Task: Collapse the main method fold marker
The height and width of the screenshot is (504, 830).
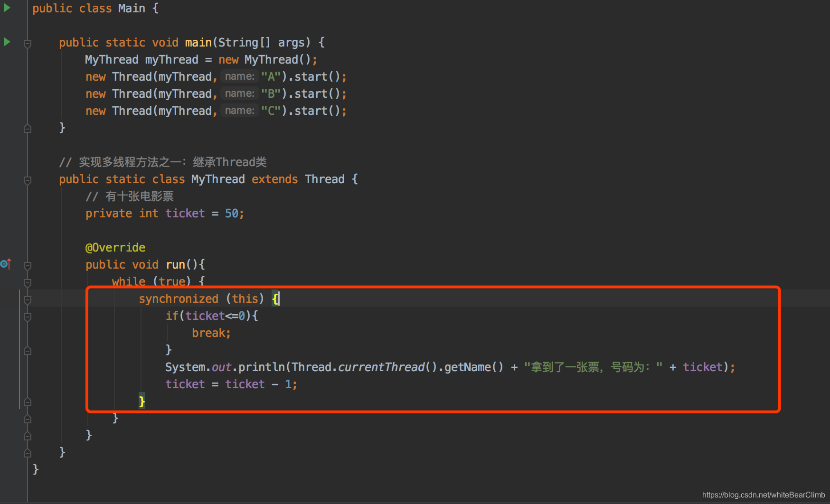Action: 28,44
